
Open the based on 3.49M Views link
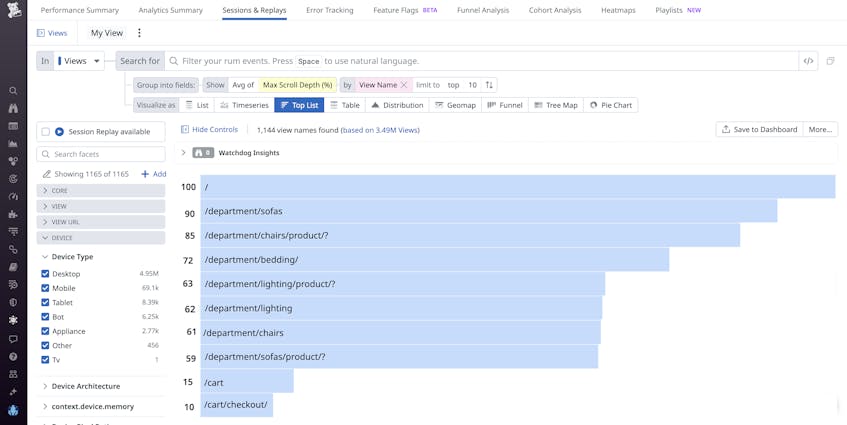click(380, 130)
